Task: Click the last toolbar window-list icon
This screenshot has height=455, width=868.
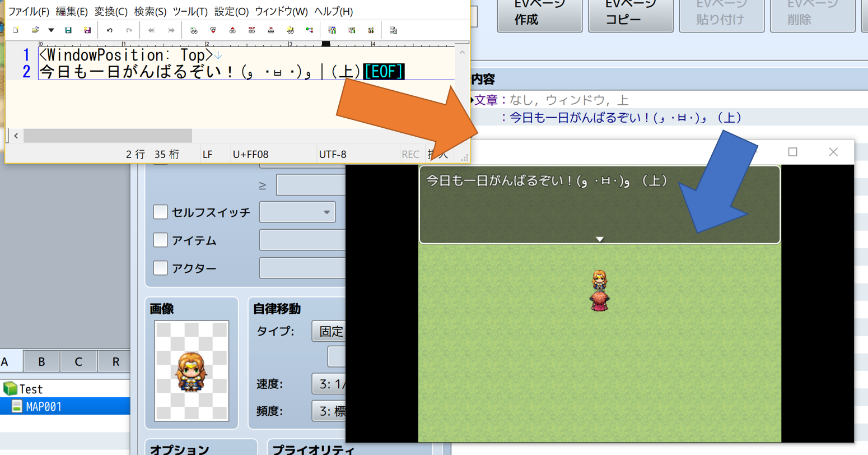Action: [x=393, y=30]
